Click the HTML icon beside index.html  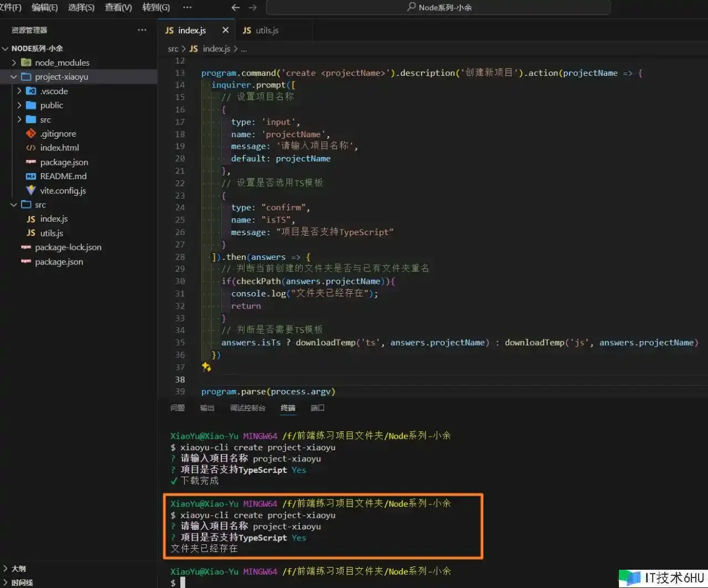tap(31, 148)
